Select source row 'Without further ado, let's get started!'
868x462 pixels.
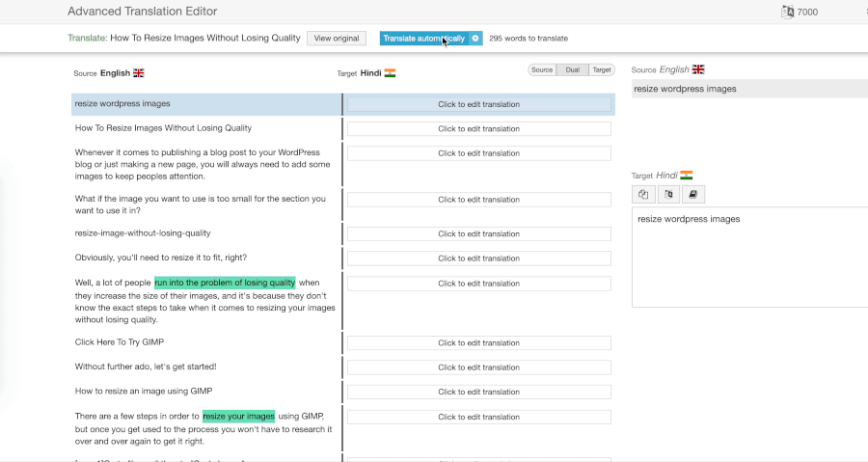click(146, 367)
